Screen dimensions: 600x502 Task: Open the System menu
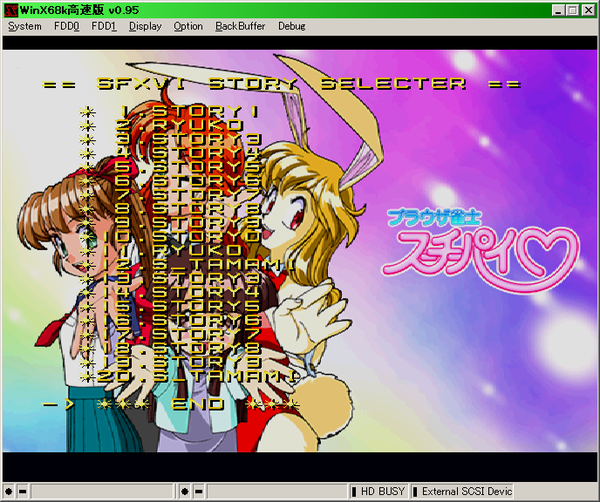tap(25, 26)
